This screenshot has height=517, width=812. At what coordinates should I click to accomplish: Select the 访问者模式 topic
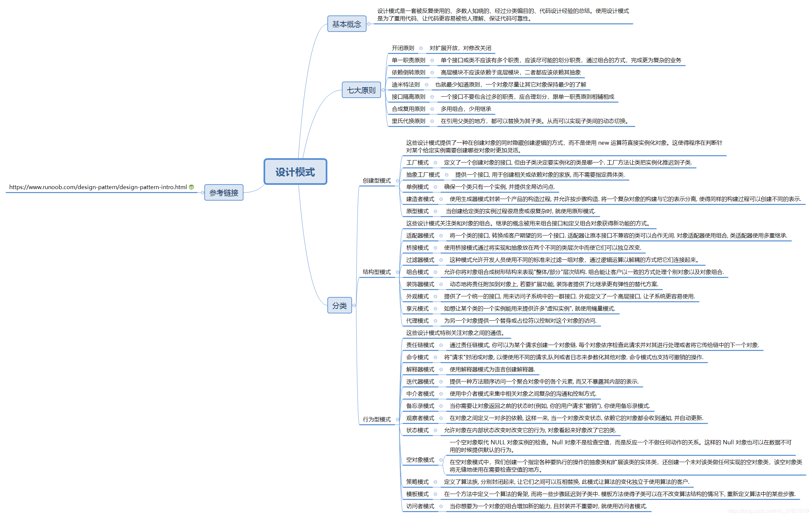[420, 506]
